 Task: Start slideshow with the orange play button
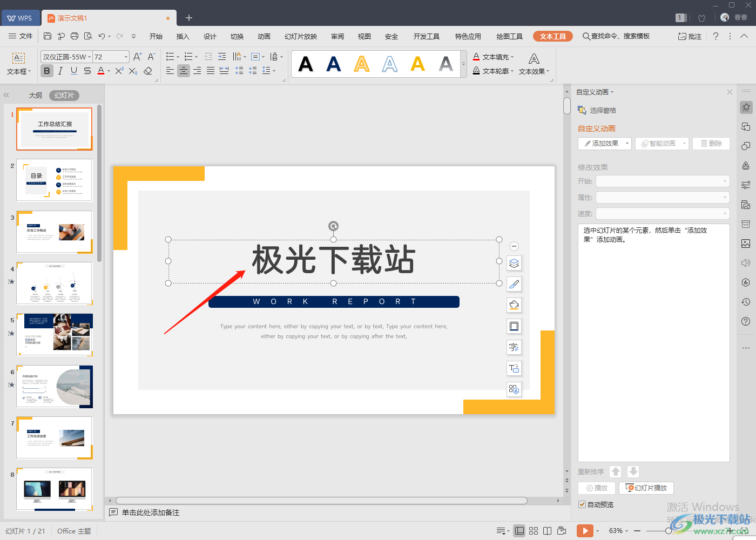click(586, 530)
